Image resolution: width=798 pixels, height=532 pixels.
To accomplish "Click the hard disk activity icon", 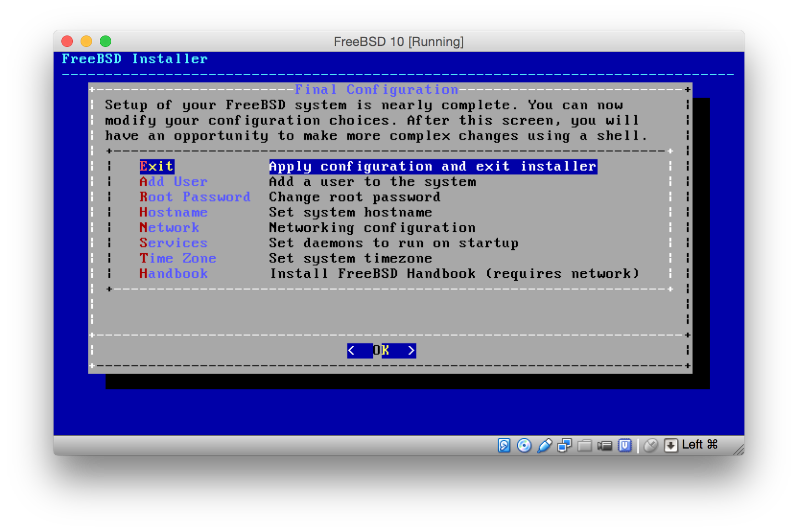I will 504,446.
